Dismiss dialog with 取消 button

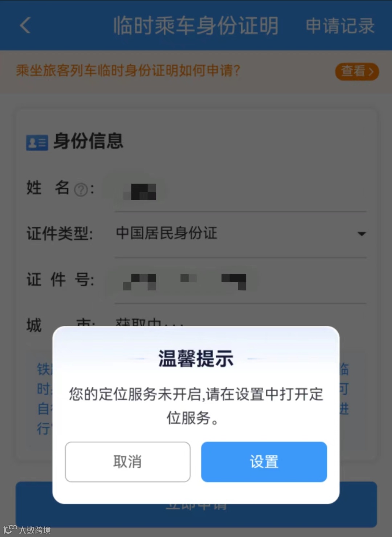click(128, 462)
